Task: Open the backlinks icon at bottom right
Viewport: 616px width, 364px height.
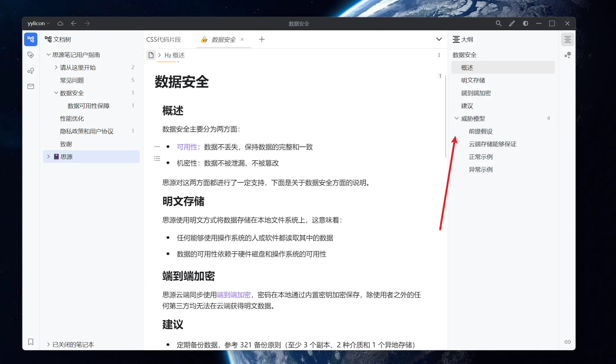Action: point(567,342)
